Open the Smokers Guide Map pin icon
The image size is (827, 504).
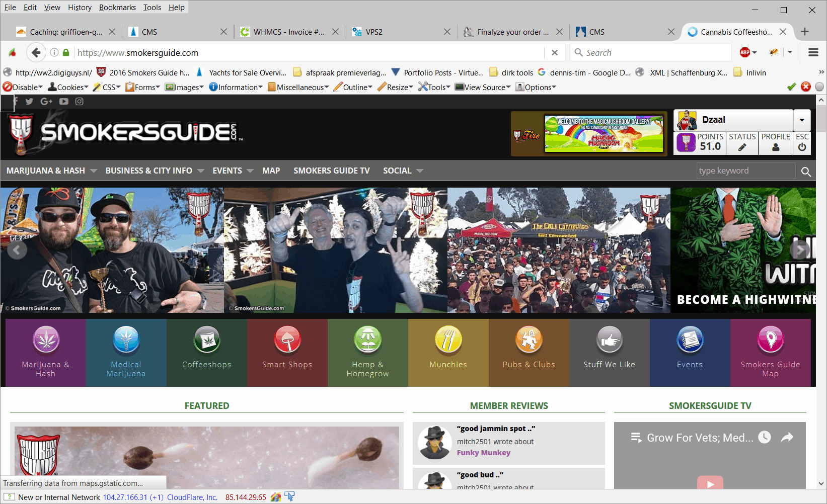(x=771, y=340)
